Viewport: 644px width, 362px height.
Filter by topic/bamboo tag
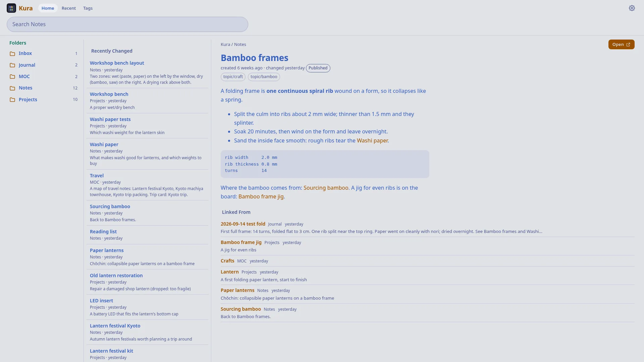pyautogui.click(x=264, y=77)
